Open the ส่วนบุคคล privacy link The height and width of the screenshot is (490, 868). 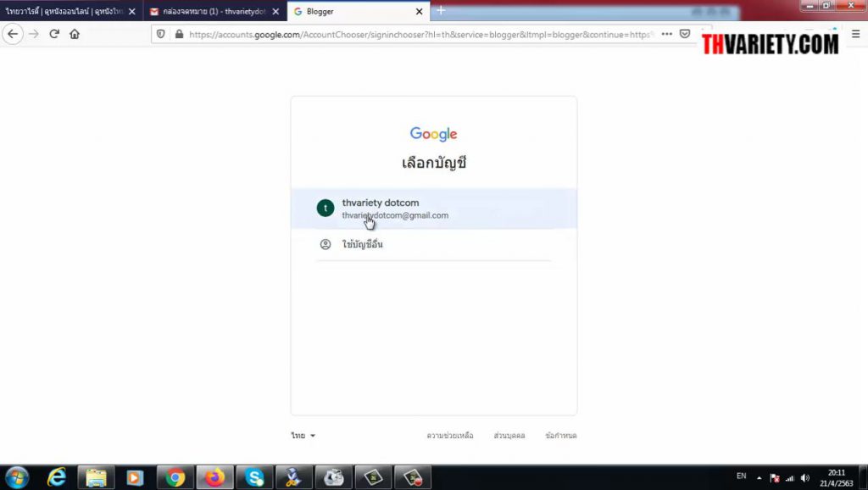pos(509,436)
